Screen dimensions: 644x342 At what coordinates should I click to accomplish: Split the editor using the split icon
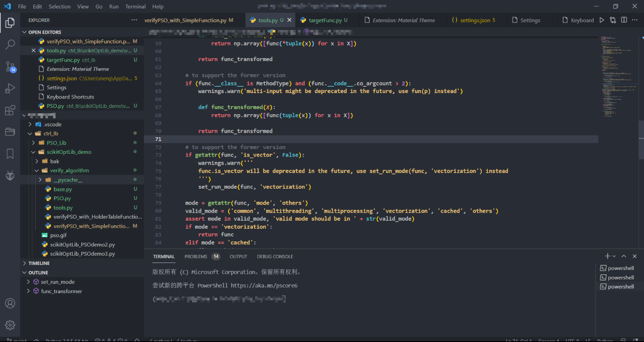click(624, 19)
